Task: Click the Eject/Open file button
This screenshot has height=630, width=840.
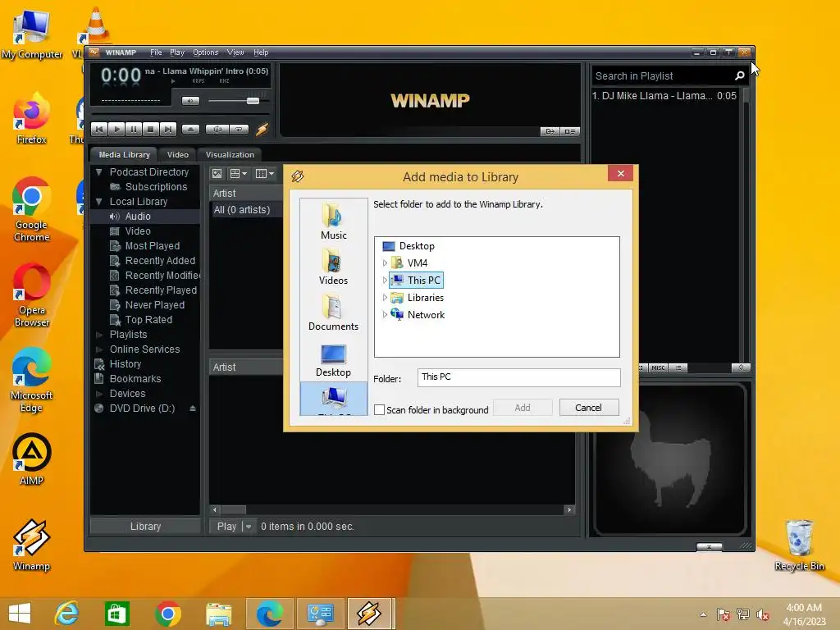Action: (x=190, y=129)
